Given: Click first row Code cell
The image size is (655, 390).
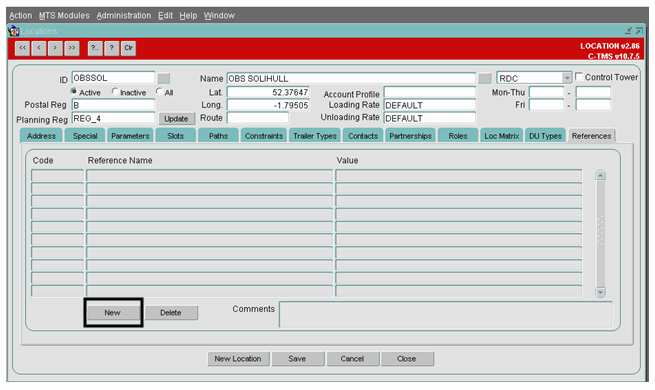Looking at the screenshot, I should click(x=57, y=175).
